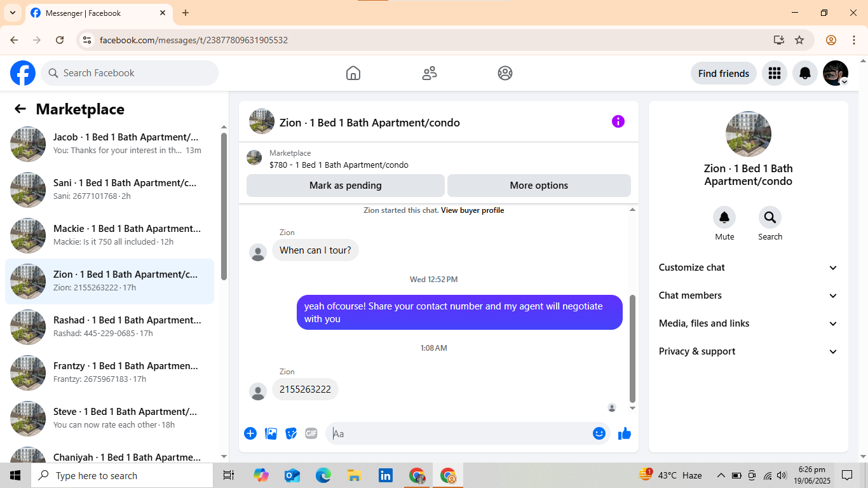Click Mark as pending button
The height and width of the screenshot is (488, 868).
click(x=346, y=186)
